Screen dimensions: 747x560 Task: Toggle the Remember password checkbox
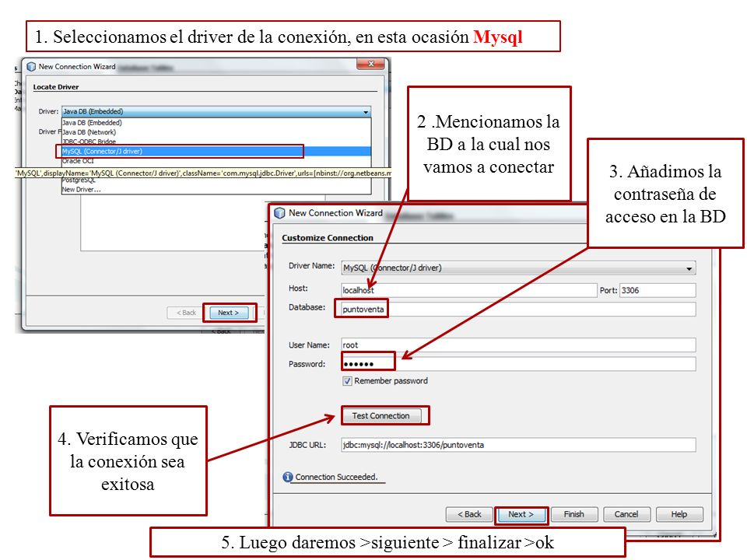[347, 381]
